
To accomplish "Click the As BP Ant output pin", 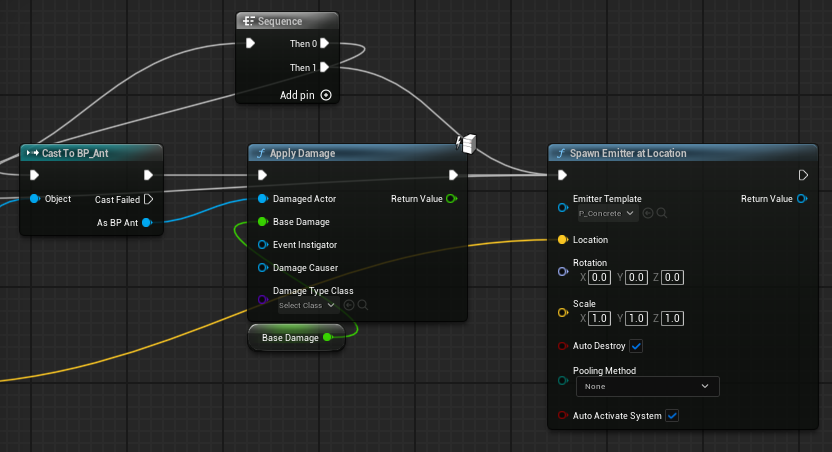I will click(148, 222).
